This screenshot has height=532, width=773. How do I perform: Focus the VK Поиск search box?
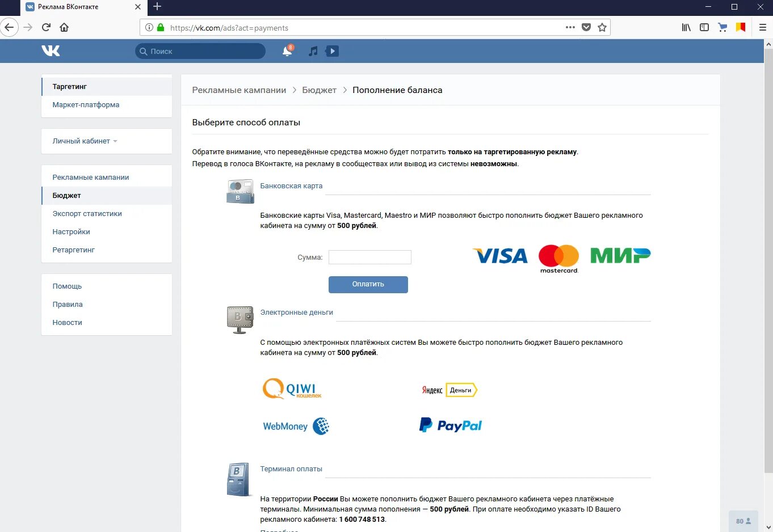(x=200, y=51)
